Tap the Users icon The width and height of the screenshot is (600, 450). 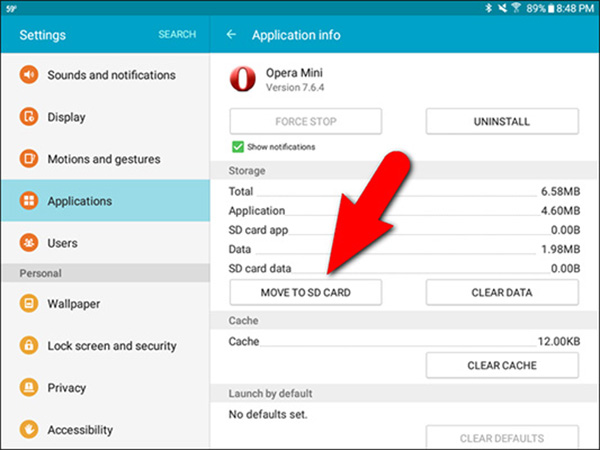pyautogui.click(x=29, y=243)
